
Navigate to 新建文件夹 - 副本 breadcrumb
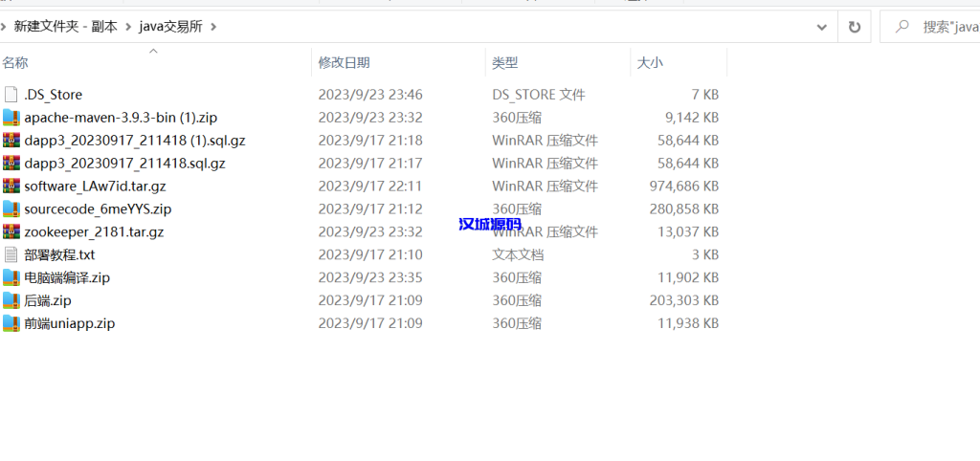66,27
